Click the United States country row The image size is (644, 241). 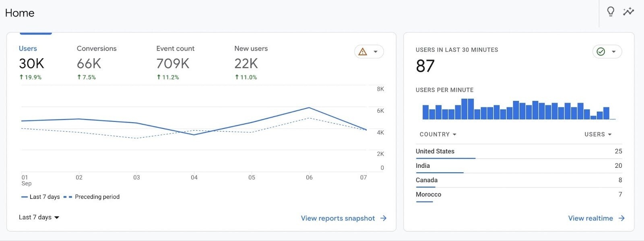pyautogui.click(x=518, y=151)
